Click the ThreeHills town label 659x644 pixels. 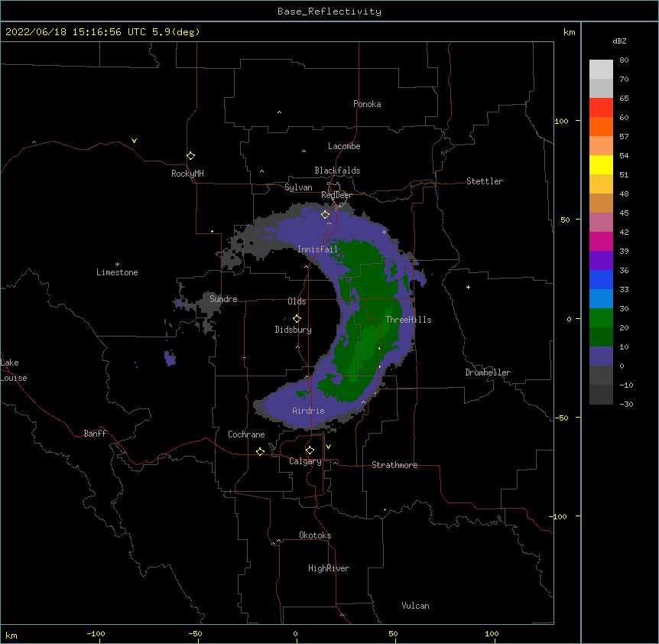(x=408, y=320)
